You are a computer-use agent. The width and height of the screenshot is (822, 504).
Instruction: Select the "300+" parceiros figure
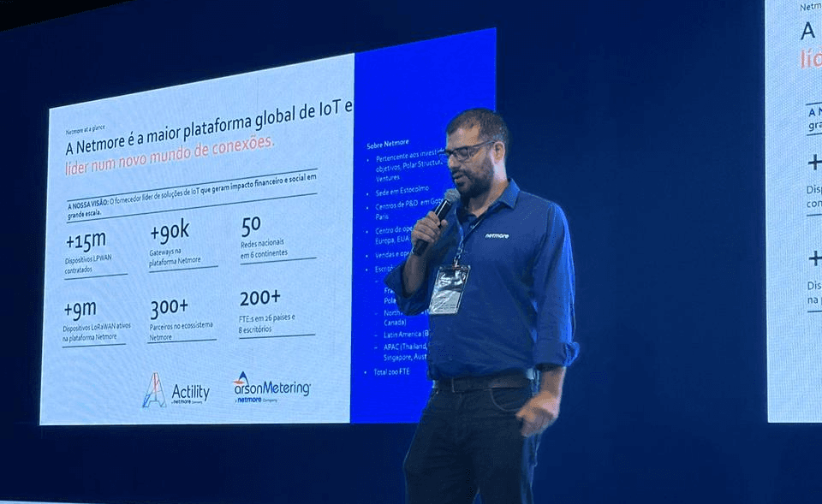169,307
